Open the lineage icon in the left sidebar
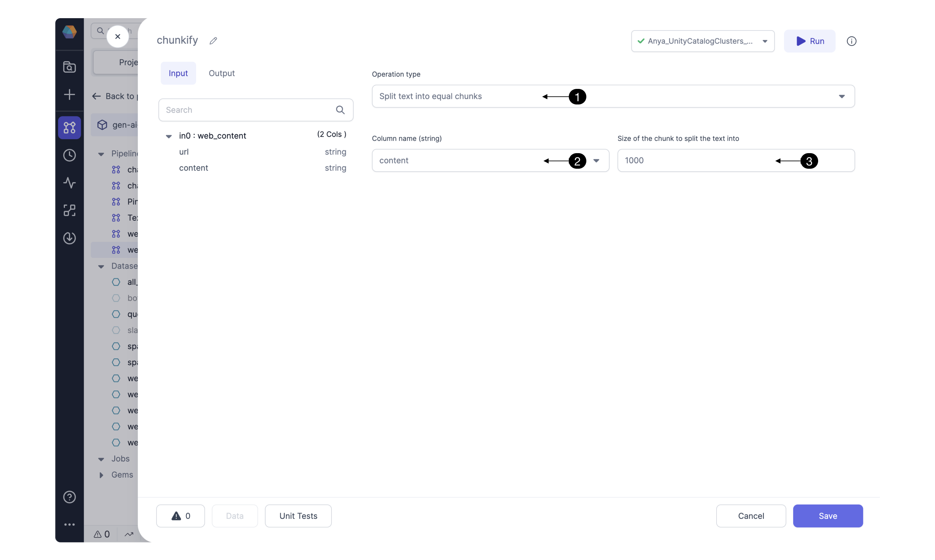This screenshot has height=560, width=935. point(69,210)
